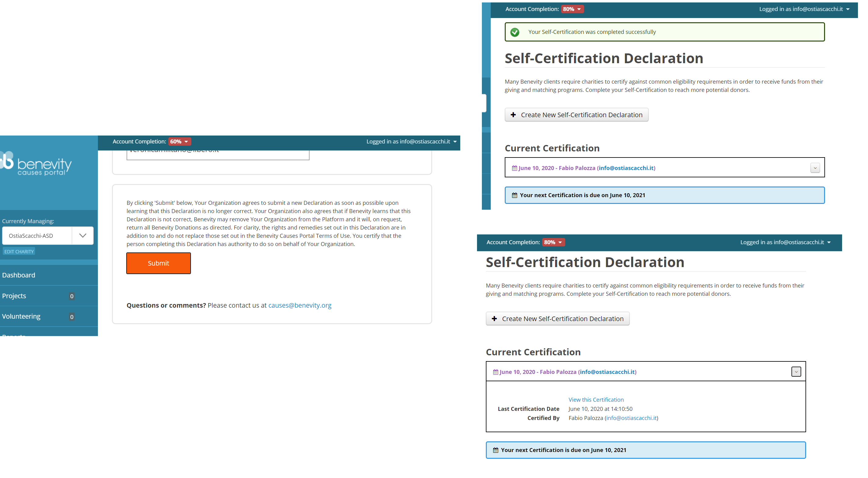Click the 'Your Self-Certification was completed successfully' message
Image resolution: width=868 pixels, height=478 pixels.
[592, 32]
